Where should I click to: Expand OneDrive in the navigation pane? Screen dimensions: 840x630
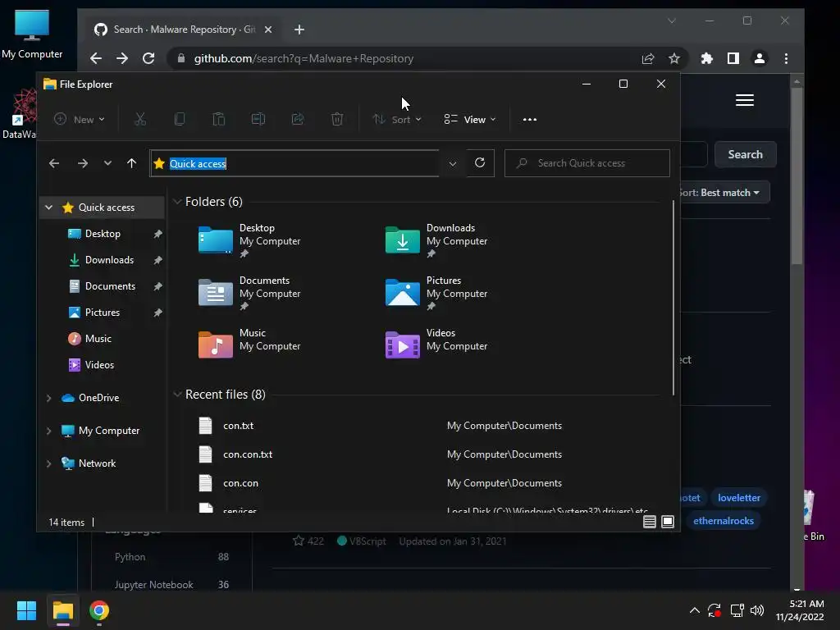[x=48, y=398]
